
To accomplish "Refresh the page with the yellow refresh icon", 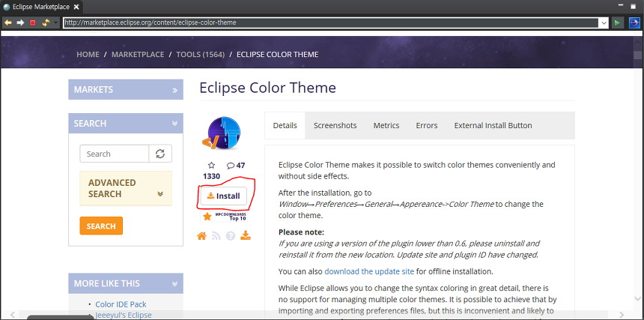I will point(45,22).
